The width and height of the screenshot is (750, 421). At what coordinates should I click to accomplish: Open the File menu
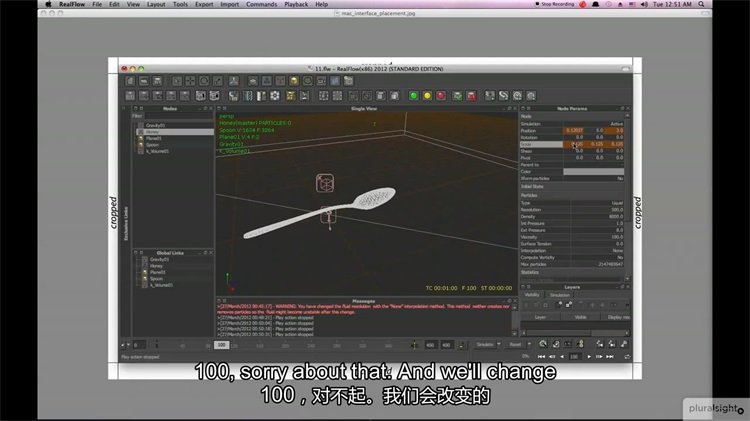(x=97, y=4)
